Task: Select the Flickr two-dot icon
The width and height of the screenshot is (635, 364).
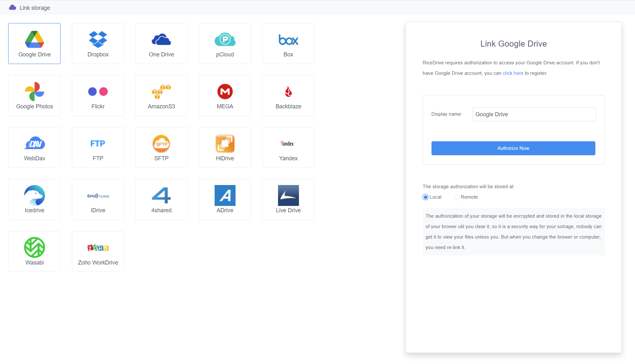Action: coord(98,92)
